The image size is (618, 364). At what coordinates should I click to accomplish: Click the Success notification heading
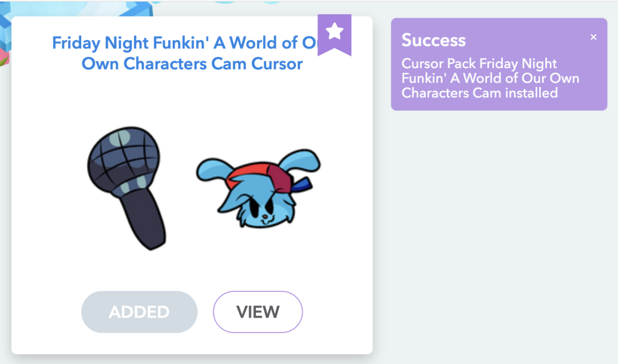point(434,40)
